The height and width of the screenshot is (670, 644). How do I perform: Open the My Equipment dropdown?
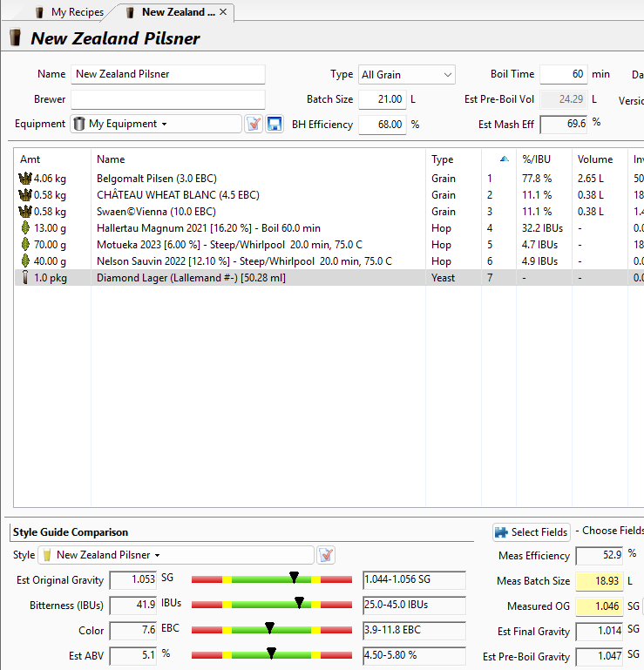click(x=156, y=124)
